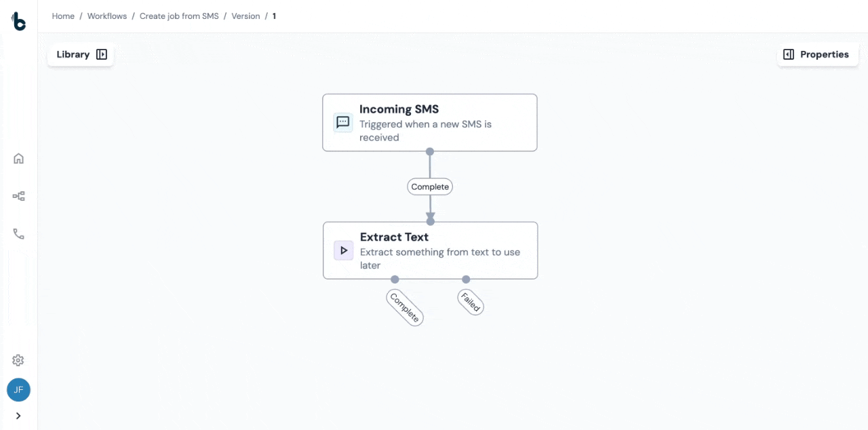Click the Incoming SMS message icon
The height and width of the screenshot is (430, 868).
pos(343,123)
